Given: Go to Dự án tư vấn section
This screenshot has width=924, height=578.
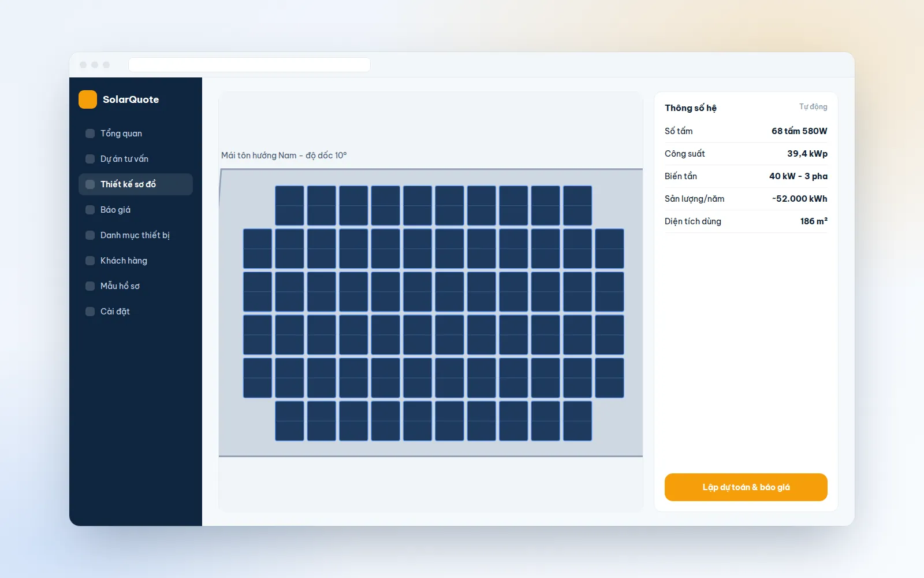Looking at the screenshot, I should pos(136,159).
